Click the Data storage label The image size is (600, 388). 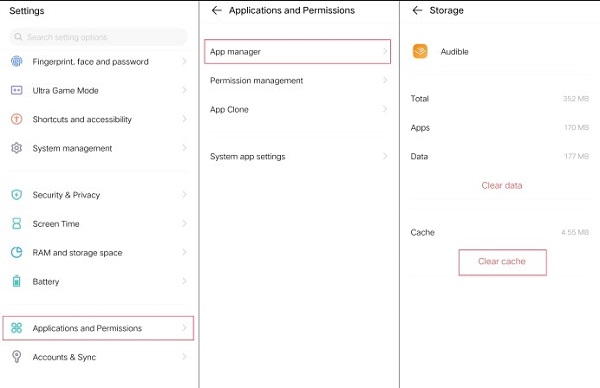click(x=419, y=156)
